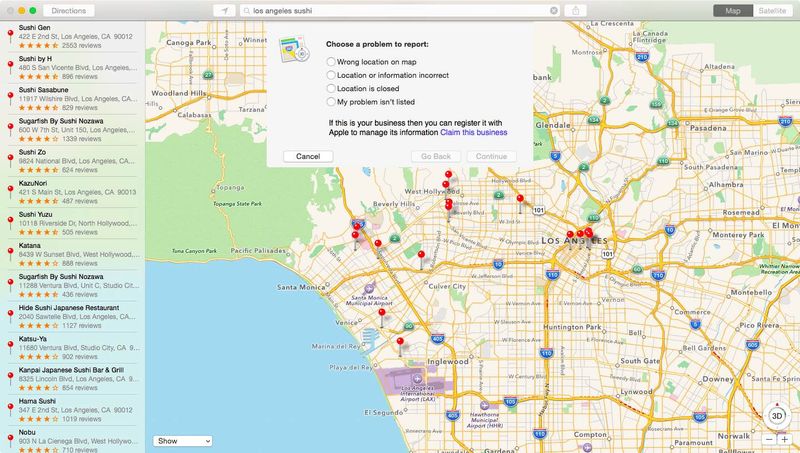The width and height of the screenshot is (800, 453).
Task: Click the Continue button
Action: pos(491,156)
